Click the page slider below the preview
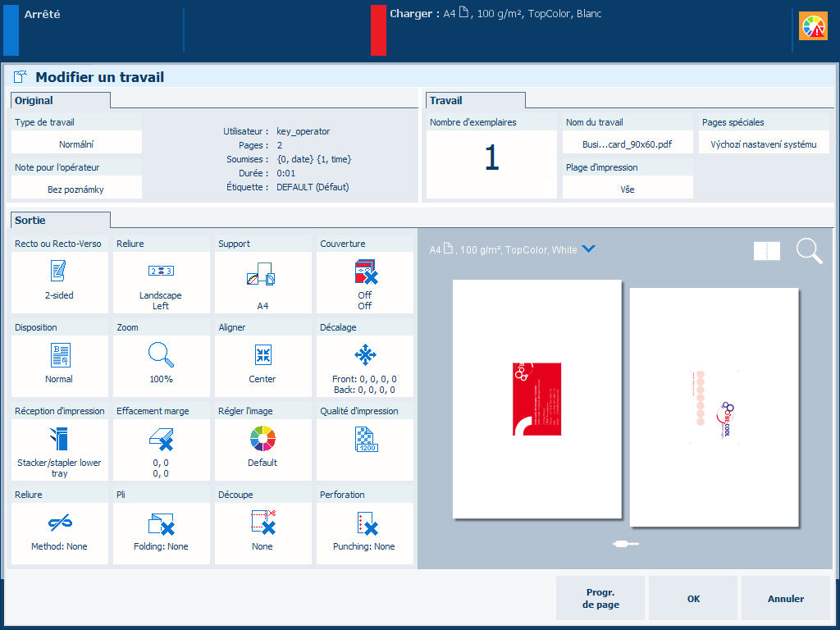840x630 pixels. (x=626, y=544)
